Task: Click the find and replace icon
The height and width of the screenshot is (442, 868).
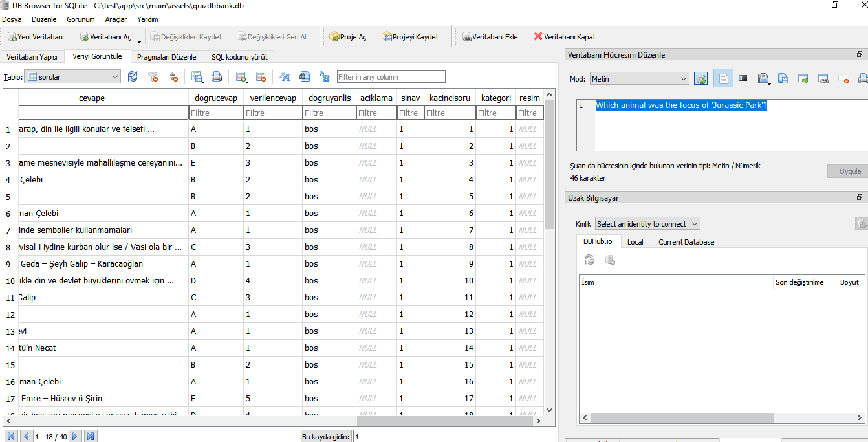Action: [325, 76]
